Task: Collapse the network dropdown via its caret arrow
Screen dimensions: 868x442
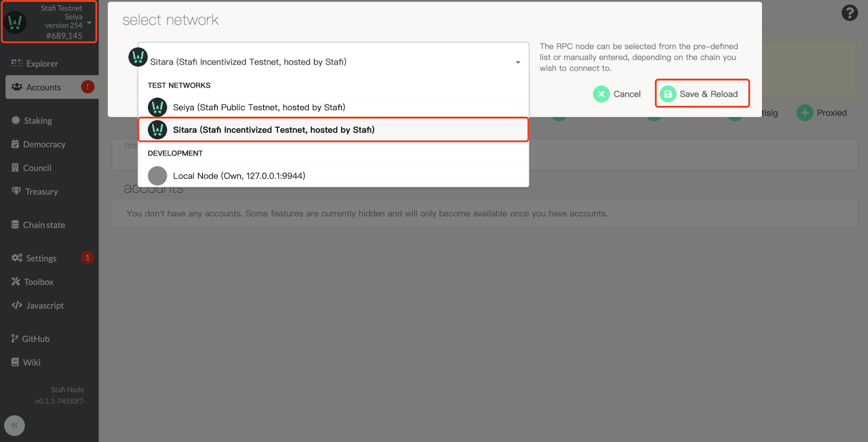Action: pos(518,62)
